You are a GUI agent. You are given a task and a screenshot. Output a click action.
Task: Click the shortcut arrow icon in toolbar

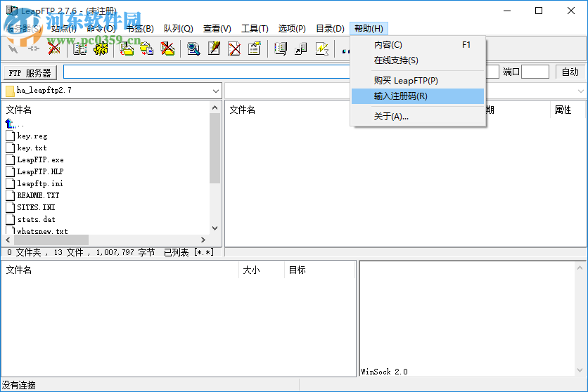(301, 48)
